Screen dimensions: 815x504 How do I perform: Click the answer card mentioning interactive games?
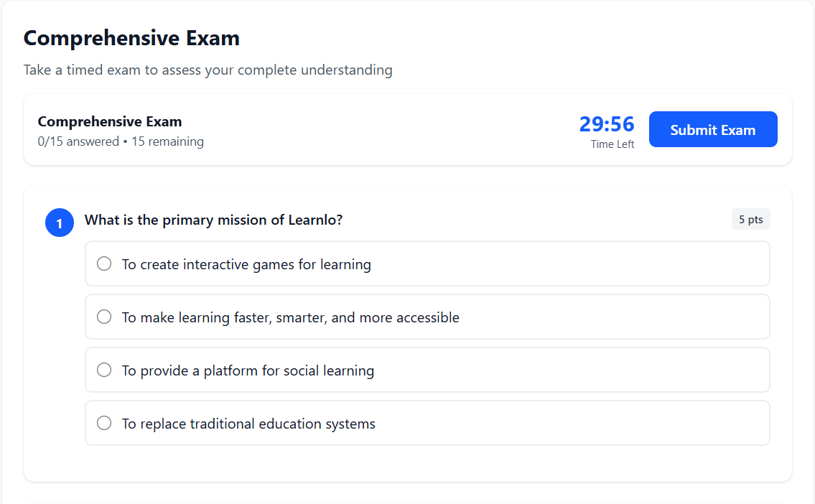point(427,263)
